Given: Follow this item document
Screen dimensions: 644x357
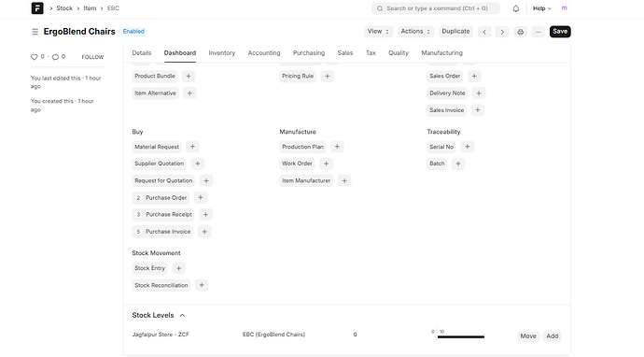Looking at the screenshot, I should (92, 57).
